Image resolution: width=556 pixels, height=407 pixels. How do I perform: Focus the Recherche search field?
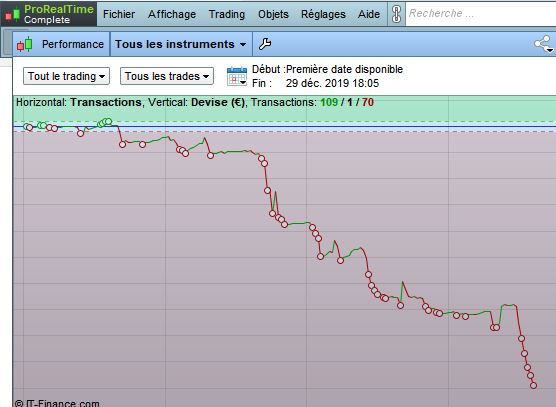pos(480,14)
